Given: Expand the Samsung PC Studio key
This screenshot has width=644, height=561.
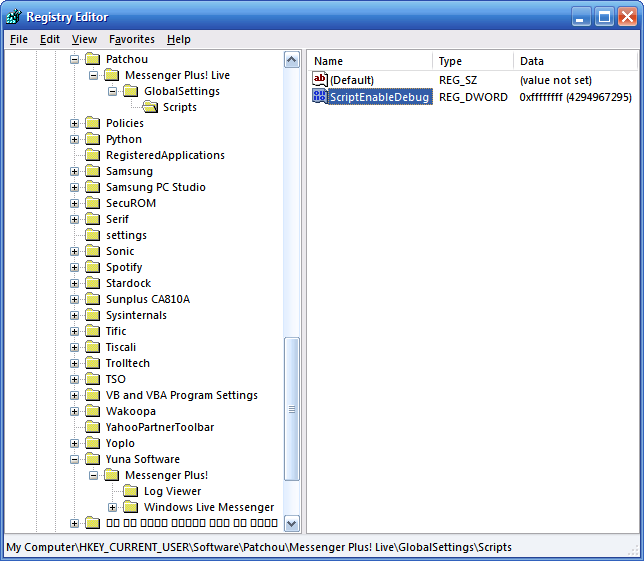Looking at the screenshot, I should point(75,187).
